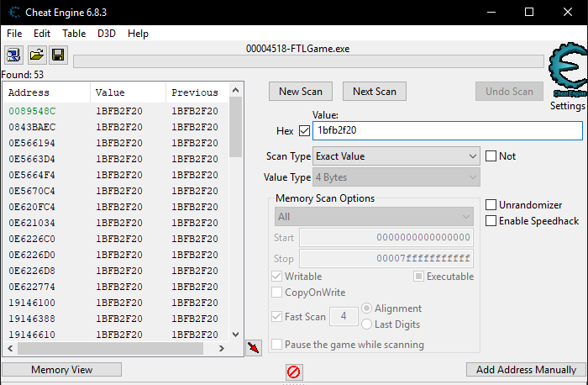
Task: Click the Value column header
Action: point(128,92)
